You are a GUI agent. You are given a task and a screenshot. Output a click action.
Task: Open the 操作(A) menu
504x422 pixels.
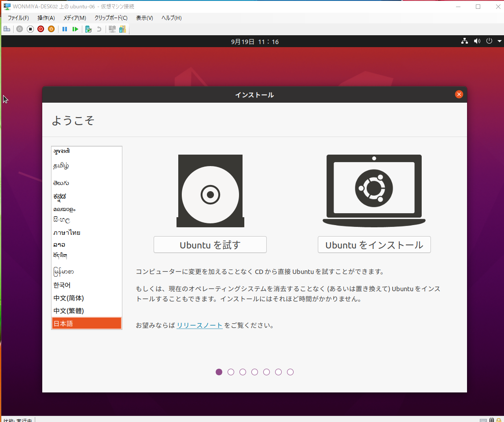(x=46, y=18)
